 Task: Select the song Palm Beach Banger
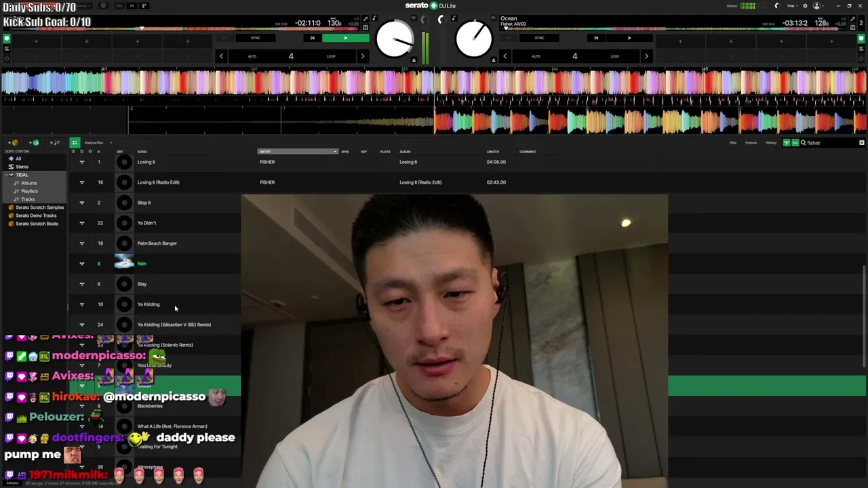point(157,243)
